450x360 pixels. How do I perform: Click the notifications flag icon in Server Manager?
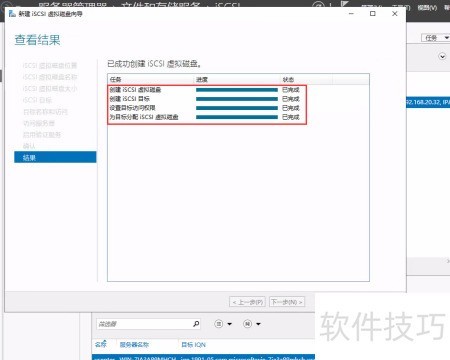[345, 4]
